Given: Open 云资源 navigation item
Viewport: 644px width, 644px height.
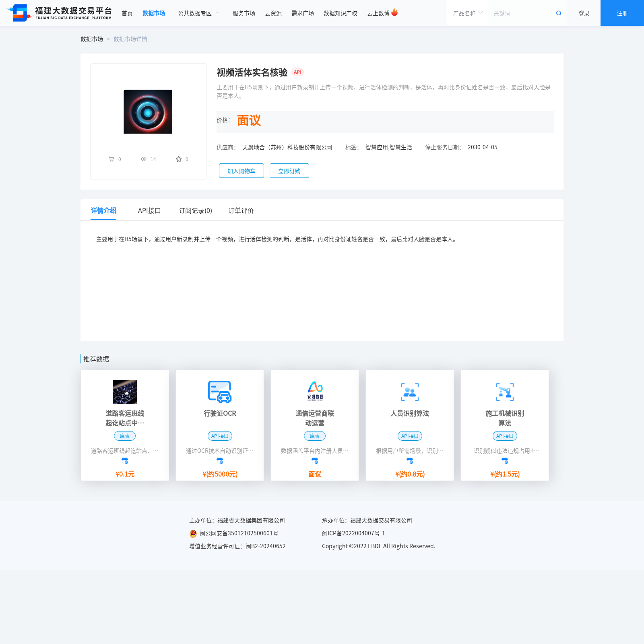Looking at the screenshot, I should [273, 13].
